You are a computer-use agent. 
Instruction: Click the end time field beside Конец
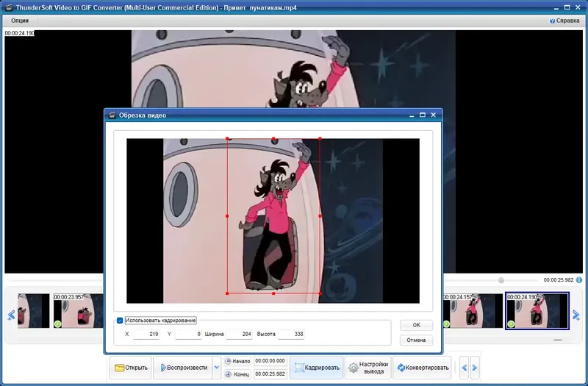270,374
